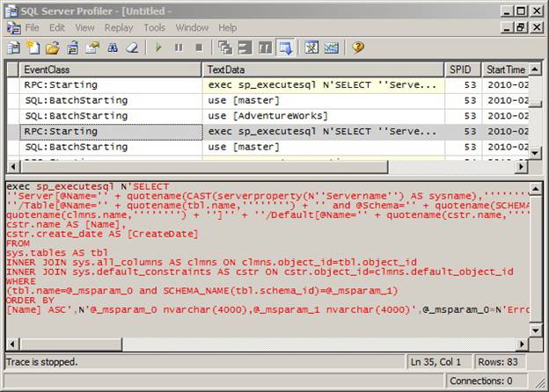Click the 'Rows: 83' status indicator
The image size is (549, 392).
pos(498,362)
